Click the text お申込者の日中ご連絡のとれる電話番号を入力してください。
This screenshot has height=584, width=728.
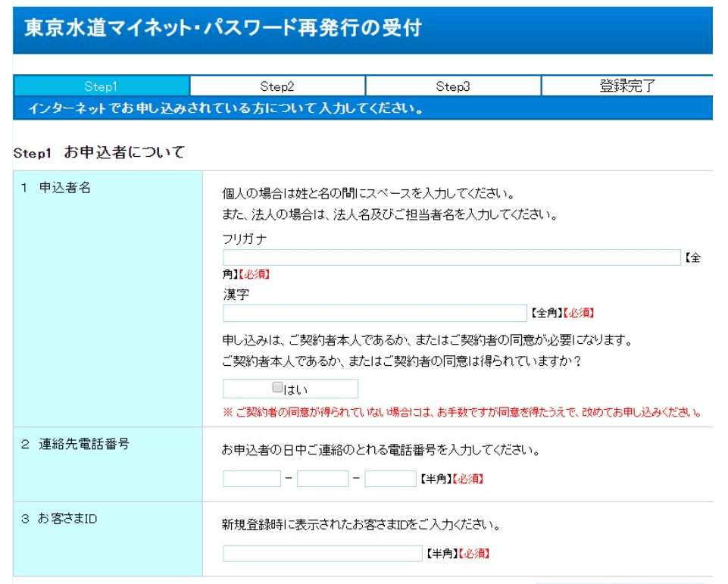tap(381, 450)
